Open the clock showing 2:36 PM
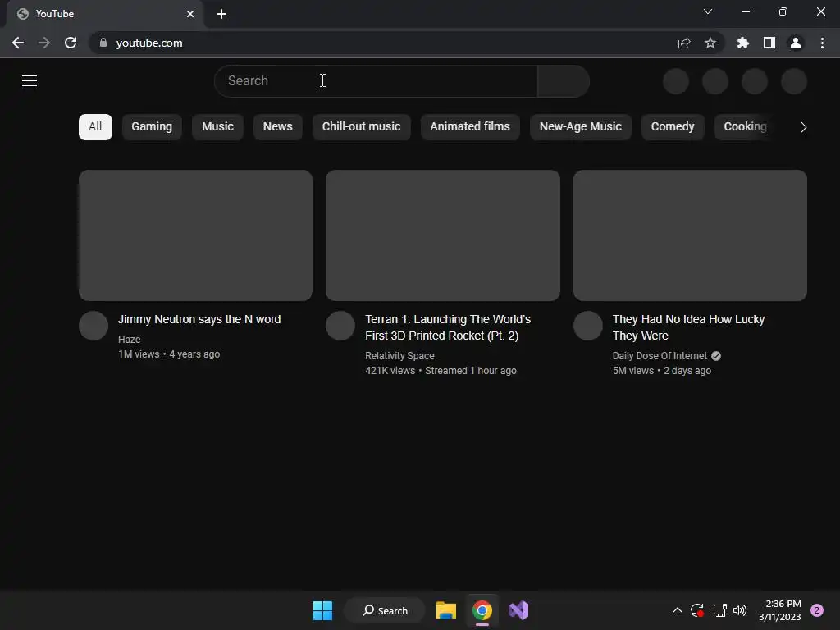840x630 pixels. [780, 610]
